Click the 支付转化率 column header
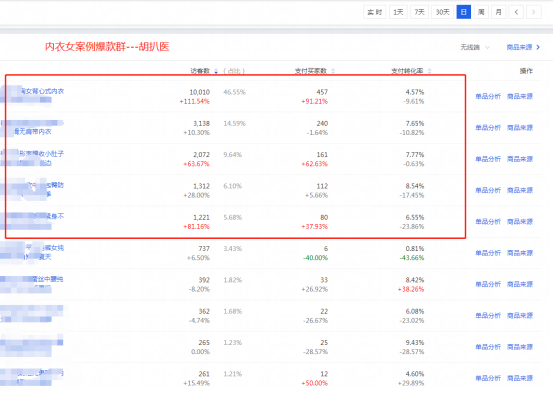Viewport: 553px width, 397px height. [x=407, y=71]
